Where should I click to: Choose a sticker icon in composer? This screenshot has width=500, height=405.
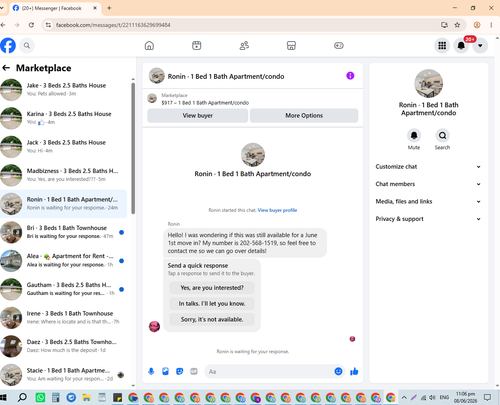tap(180, 371)
